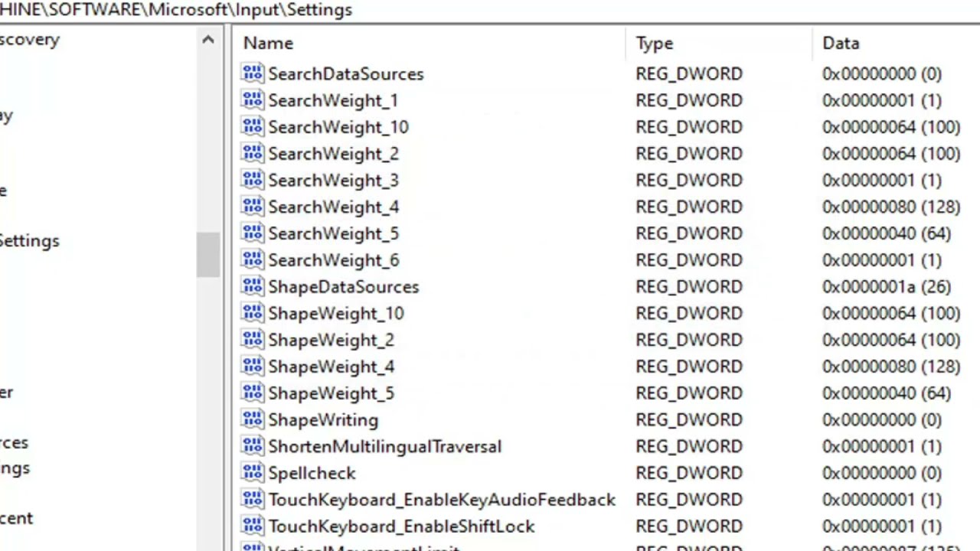This screenshot has width=980, height=551.
Task: Click the key tree scrollbar up arrow
Action: pyautogui.click(x=208, y=40)
